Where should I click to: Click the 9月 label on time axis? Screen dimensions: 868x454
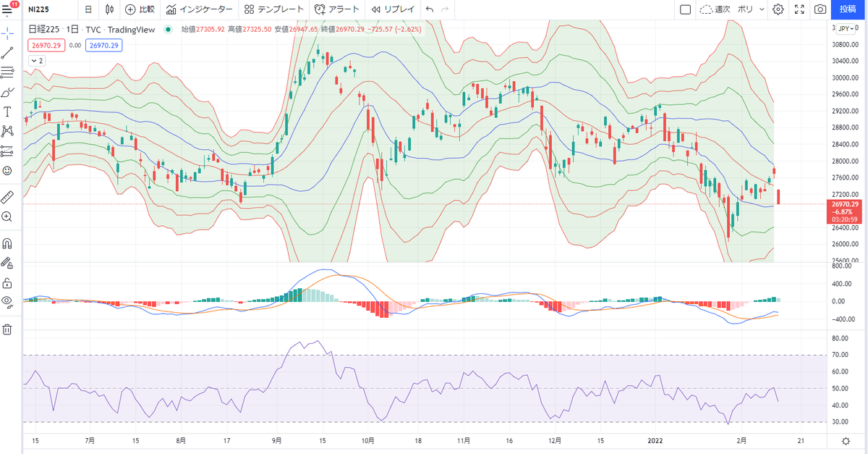tap(278, 440)
